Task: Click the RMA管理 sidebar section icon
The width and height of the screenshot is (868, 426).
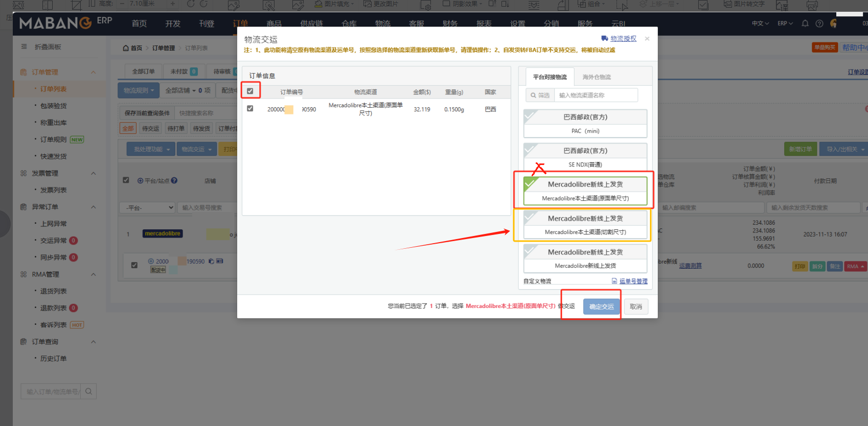Action: point(24,274)
